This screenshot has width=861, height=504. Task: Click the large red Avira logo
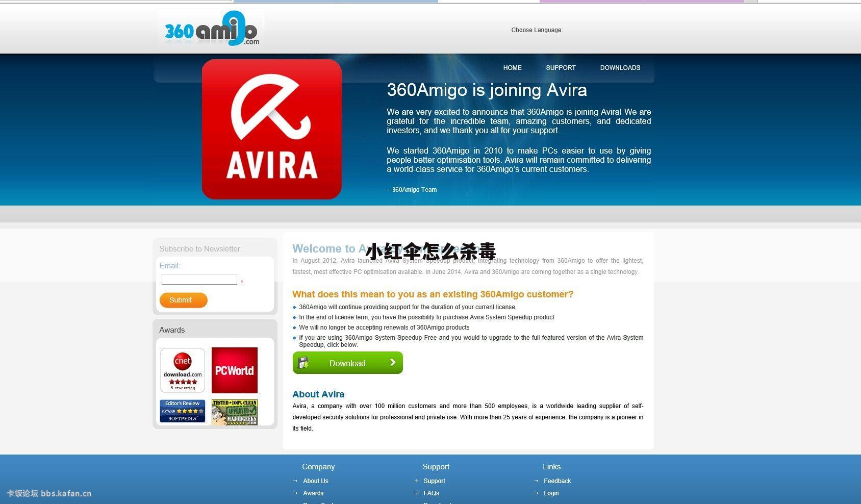pos(272,129)
